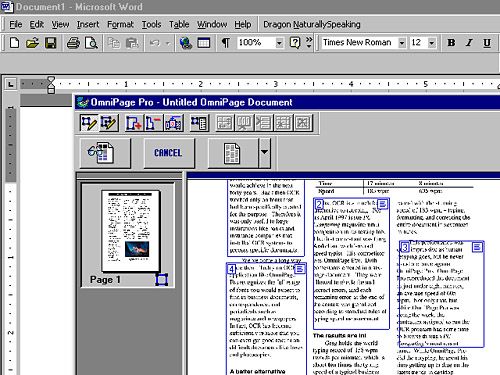Click OmniPage's add to zone tool
The height and width of the screenshot is (375, 500).
pyautogui.click(x=134, y=123)
